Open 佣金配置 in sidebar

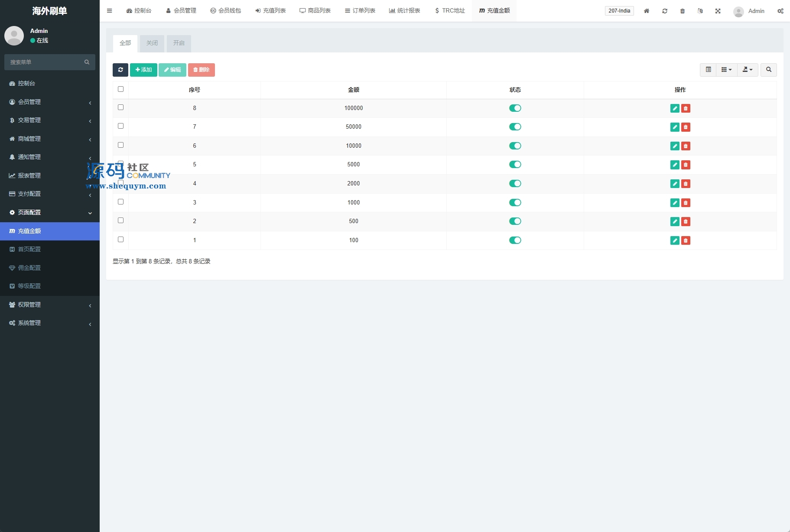coord(29,268)
